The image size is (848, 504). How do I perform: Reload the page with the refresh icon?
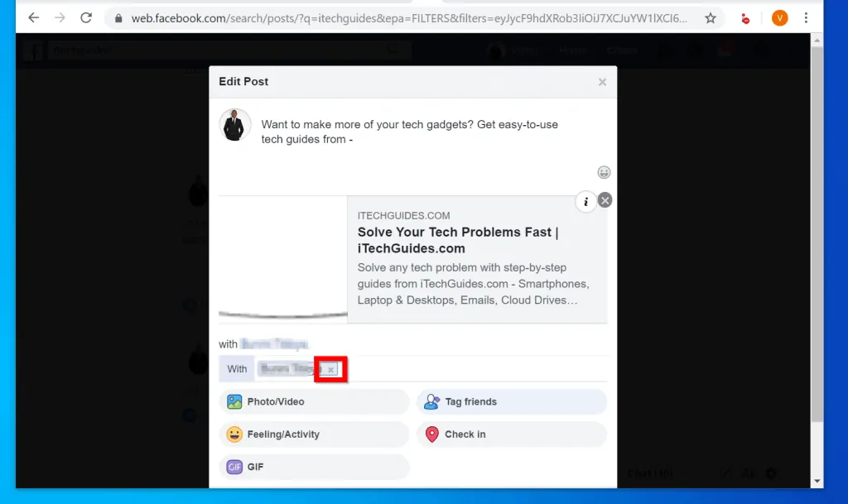coord(86,17)
